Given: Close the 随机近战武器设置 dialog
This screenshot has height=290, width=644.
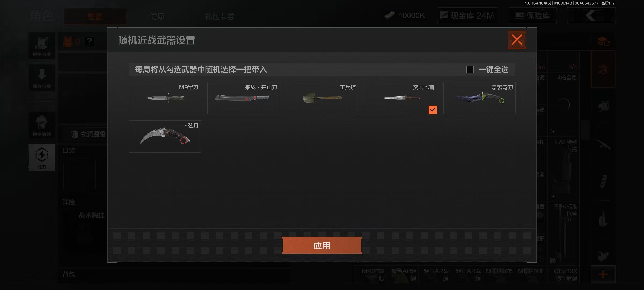Looking at the screenshot, I should (x=517, y=40).
